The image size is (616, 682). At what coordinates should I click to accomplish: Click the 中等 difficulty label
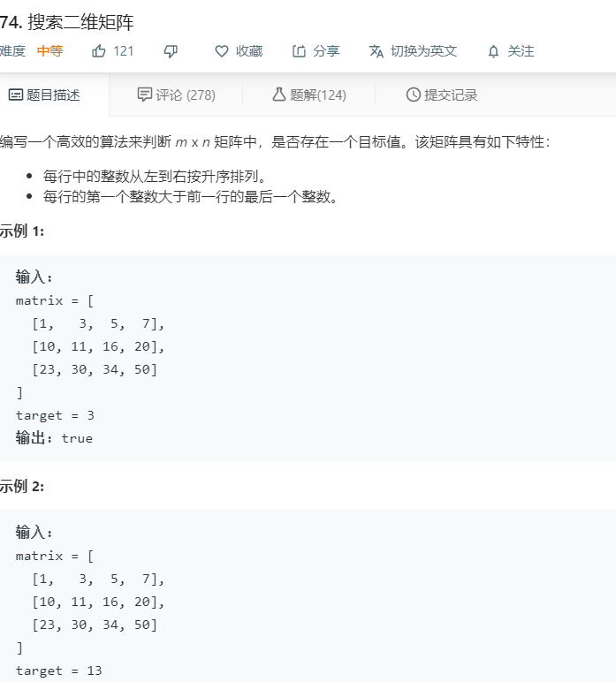(x=50, y=51)
